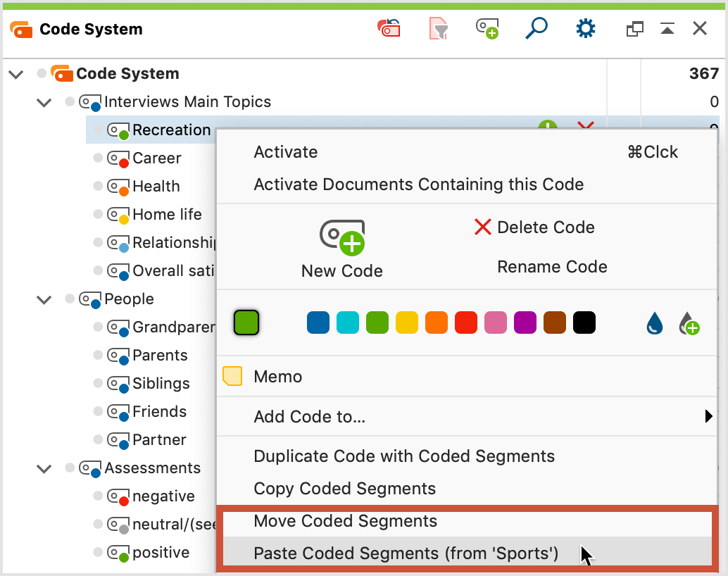Activate the Recreation code

click(x=285, y=151)
